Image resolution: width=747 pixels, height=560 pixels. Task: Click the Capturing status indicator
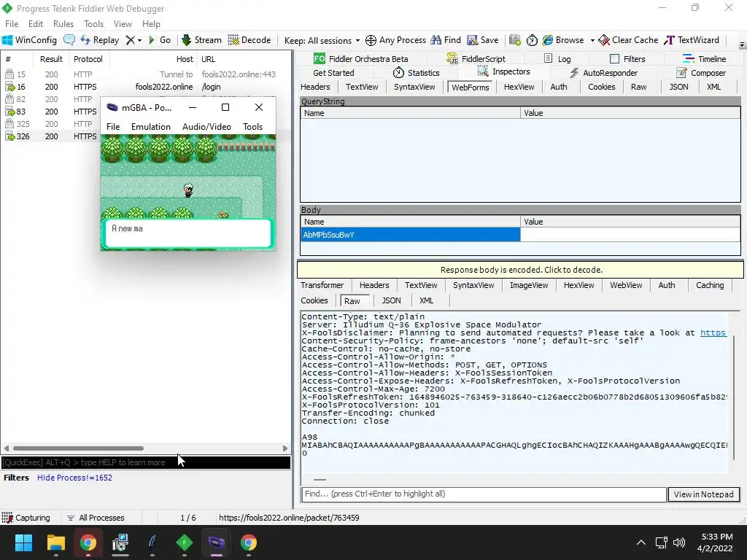[26, 518]
